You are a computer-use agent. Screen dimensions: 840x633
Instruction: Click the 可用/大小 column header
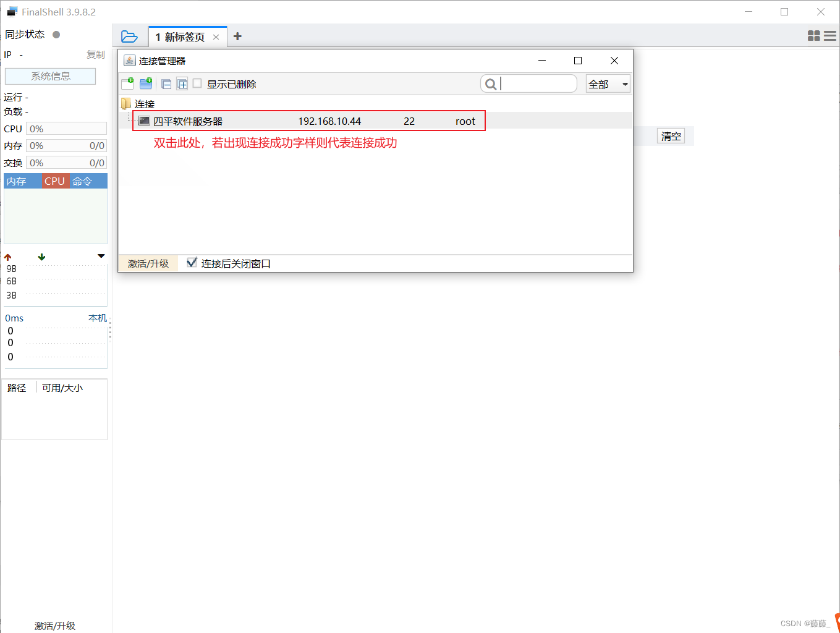click(x=62, y=388)
